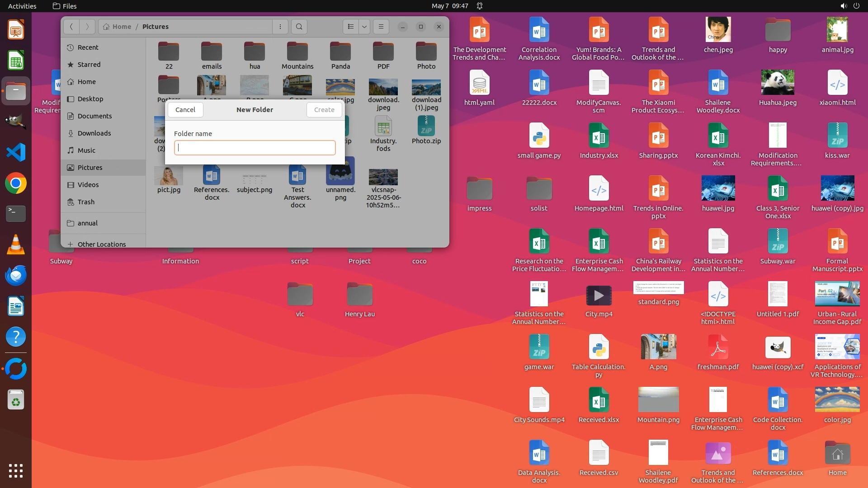868x488 pixels.
Task: Click the search icon in Files toolbar
Action: [299, 27]
